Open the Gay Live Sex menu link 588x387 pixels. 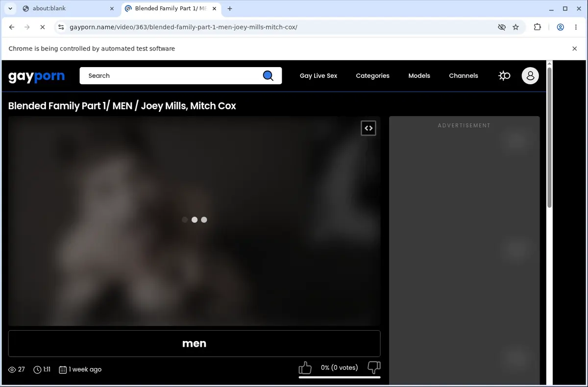point(318,75)
